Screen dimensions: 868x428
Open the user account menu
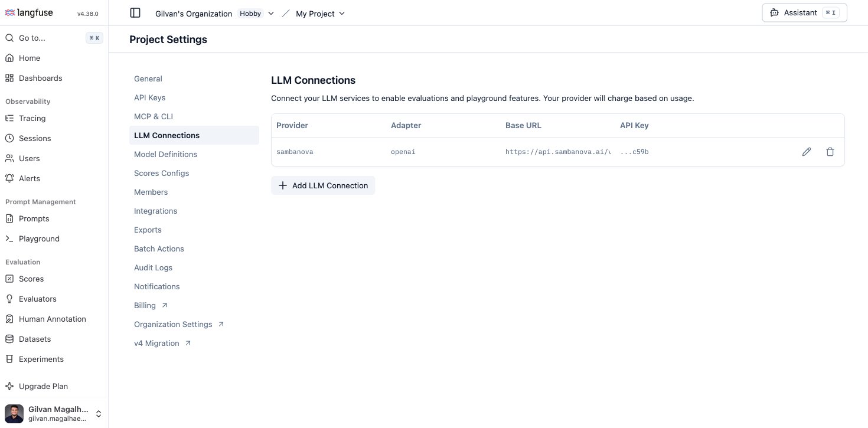[54, 413]
